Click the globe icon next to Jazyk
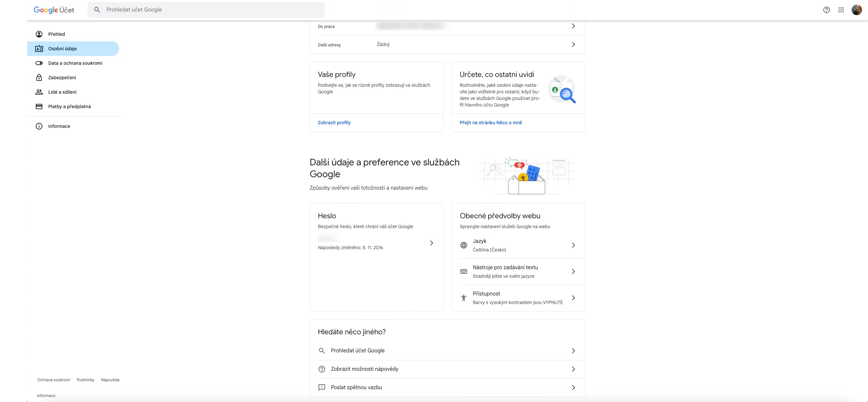This screenshot has width=868, height=402. tap(464, 245)
